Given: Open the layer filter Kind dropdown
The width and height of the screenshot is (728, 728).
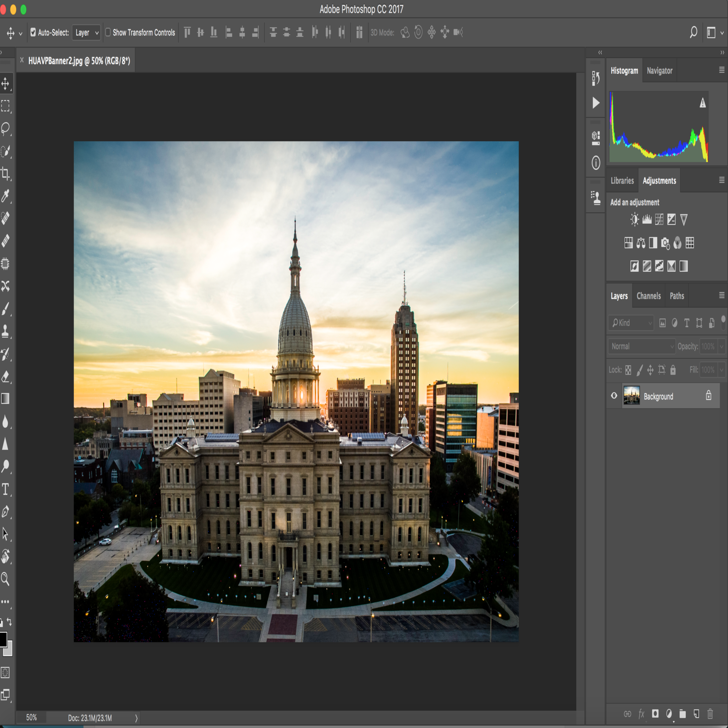Looking at the screenshot, I should (631, 323).
